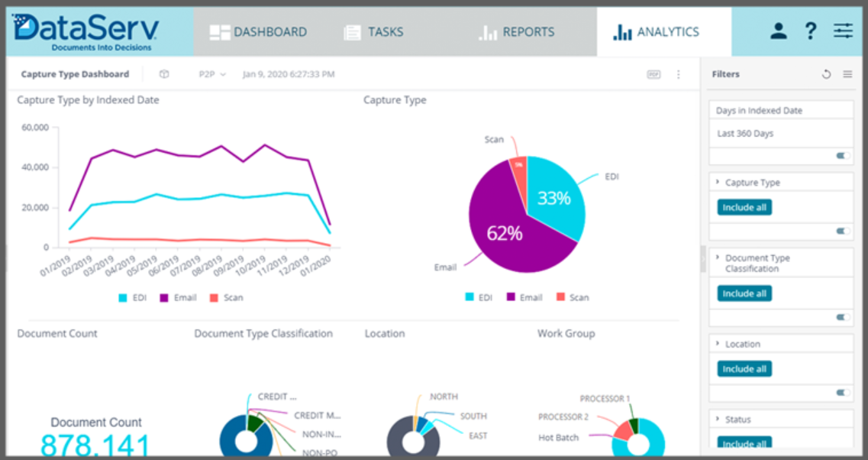Open the three-dot menu beside the PDF icon
The height and width of the screenshot is (460, 868).
[x=679, y=74]
